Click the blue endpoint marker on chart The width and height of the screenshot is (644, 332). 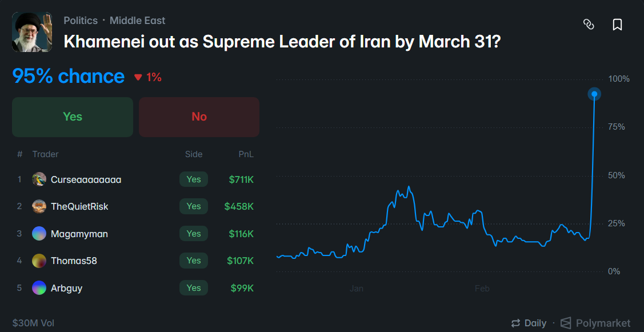(x=594, y=94)
